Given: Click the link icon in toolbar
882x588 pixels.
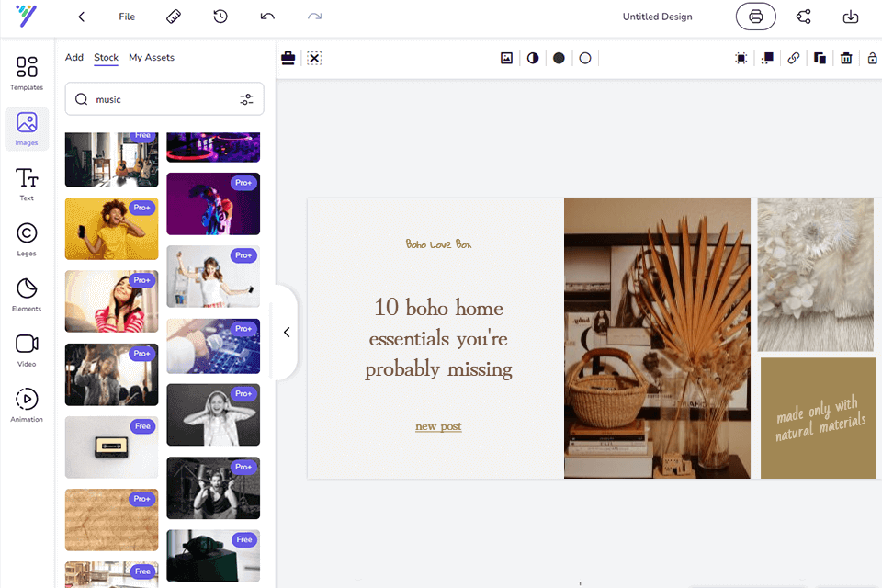Looking at the screenshot, I should pos(794,58).
